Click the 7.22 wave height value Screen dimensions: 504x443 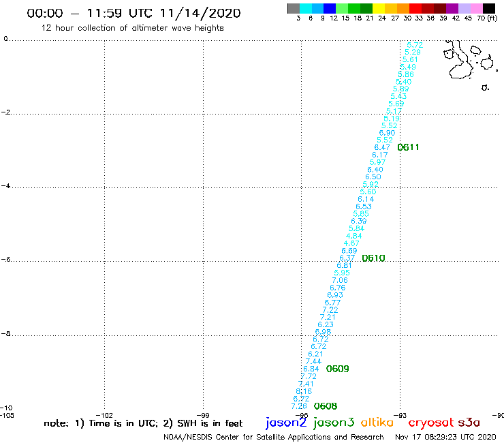point(330,310)
